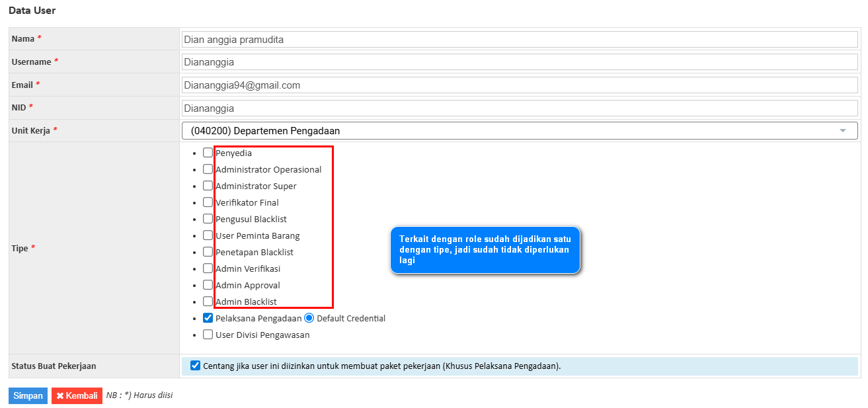Check the User Peminta Barang box

point(208,235)
